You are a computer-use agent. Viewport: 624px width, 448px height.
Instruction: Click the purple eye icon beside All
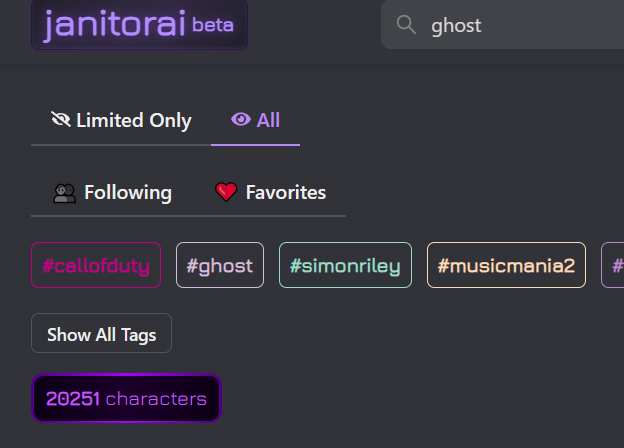(x=240, y=120)
